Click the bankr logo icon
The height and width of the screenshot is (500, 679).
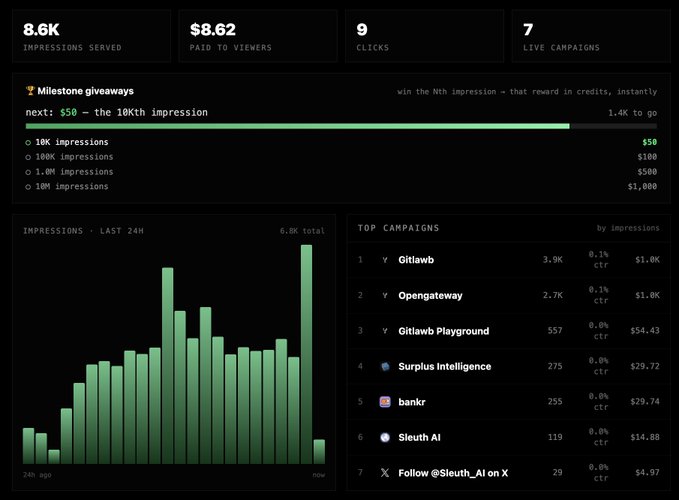click(x=385, y=402)
